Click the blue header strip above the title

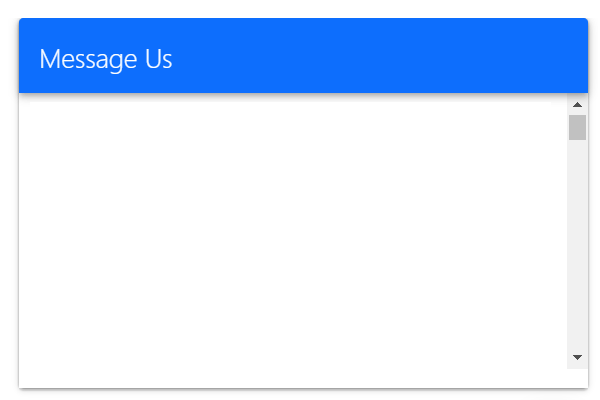click(x=303, y=31)
